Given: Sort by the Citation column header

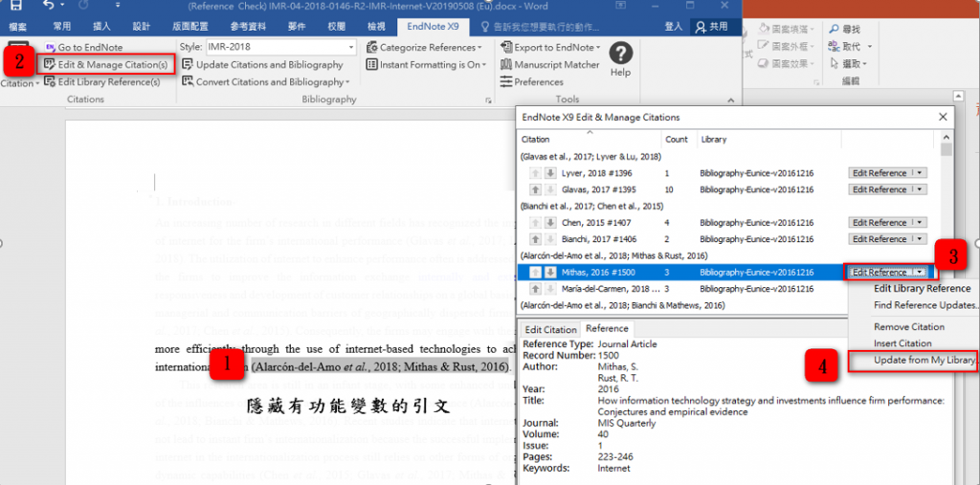Looking at the screenshot, I should point(590,140).
